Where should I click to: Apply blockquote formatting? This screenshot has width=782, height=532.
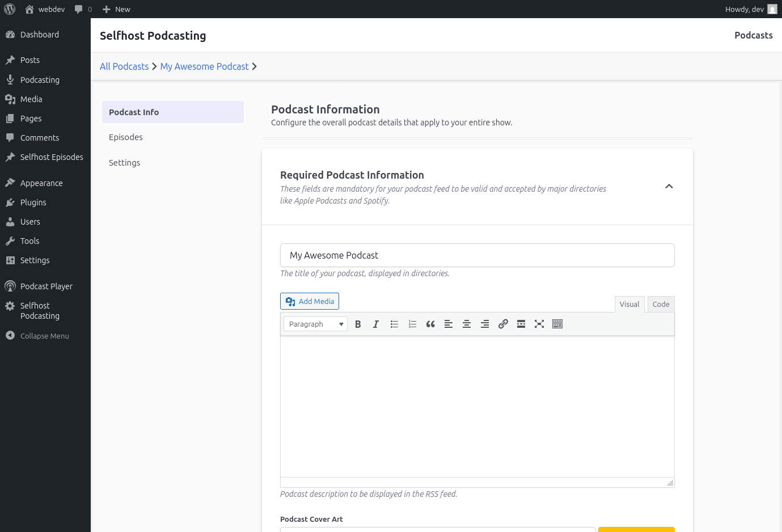coord(430,324)
